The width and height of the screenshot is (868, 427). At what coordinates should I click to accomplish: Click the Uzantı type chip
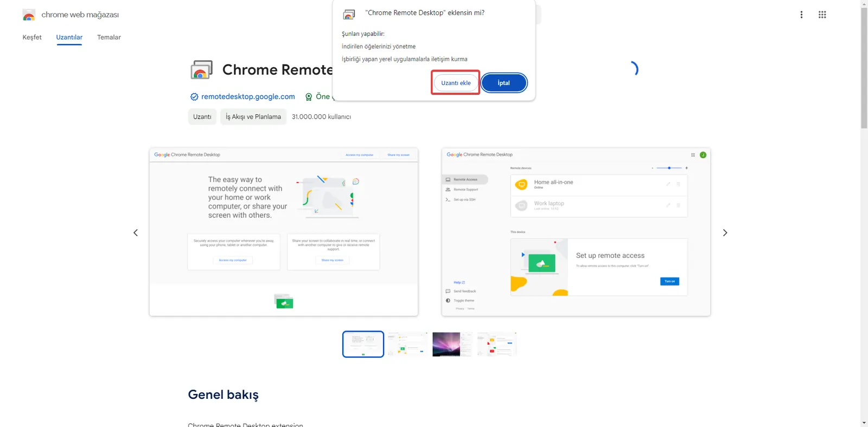tap(202, 117)
